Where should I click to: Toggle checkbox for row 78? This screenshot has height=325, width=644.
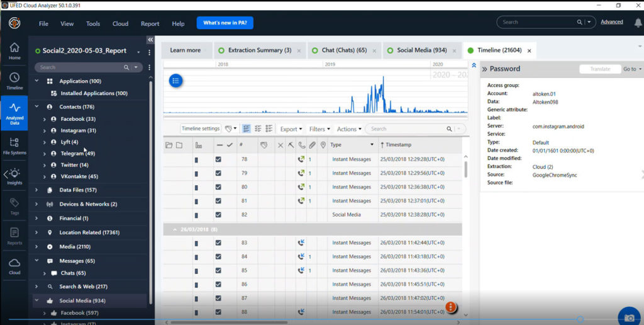(218, 159)
